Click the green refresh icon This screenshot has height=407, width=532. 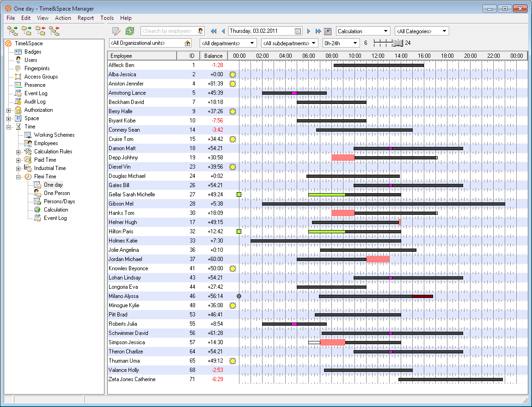130,31
